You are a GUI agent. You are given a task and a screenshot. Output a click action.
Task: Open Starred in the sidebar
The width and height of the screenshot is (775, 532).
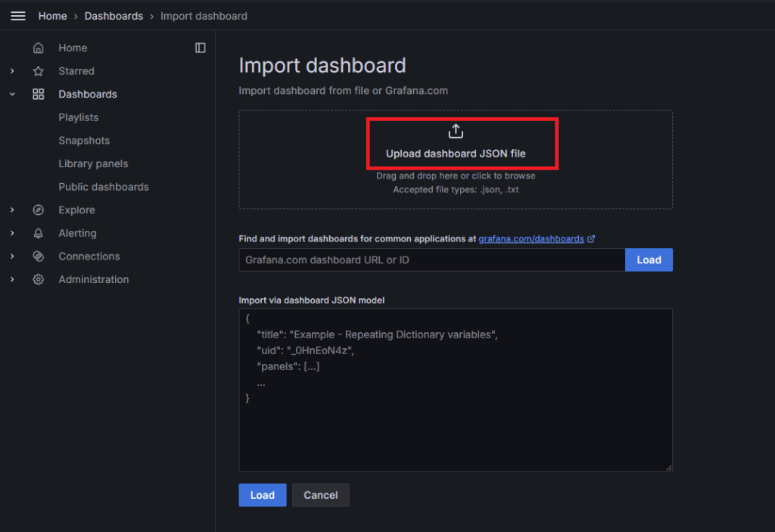(x=76, y=71)
